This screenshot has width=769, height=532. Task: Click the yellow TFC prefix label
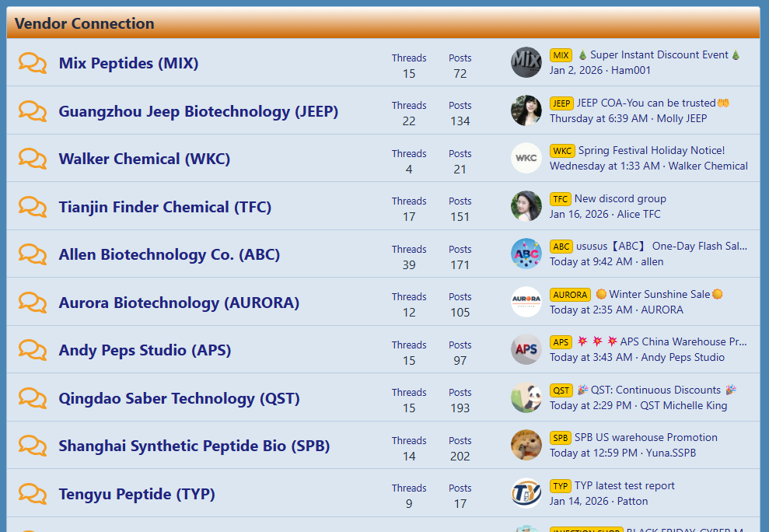pos(561,199)
